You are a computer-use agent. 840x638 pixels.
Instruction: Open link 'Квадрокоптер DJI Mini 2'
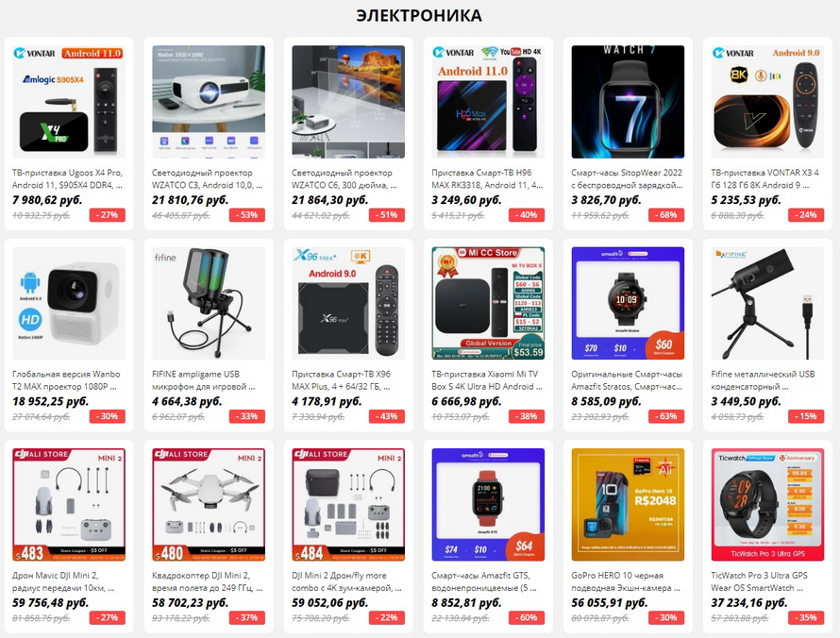click(x=208, y=581)
